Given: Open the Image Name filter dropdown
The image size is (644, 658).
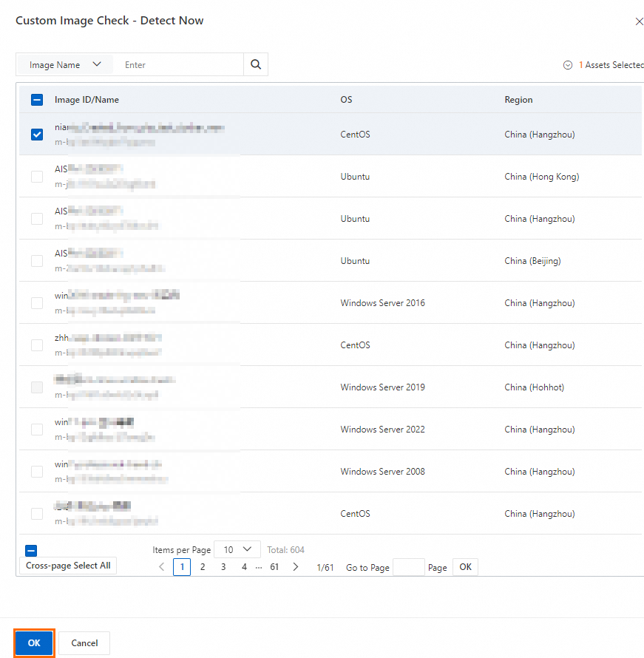Looking at the screenshot, I should point(65,64).
